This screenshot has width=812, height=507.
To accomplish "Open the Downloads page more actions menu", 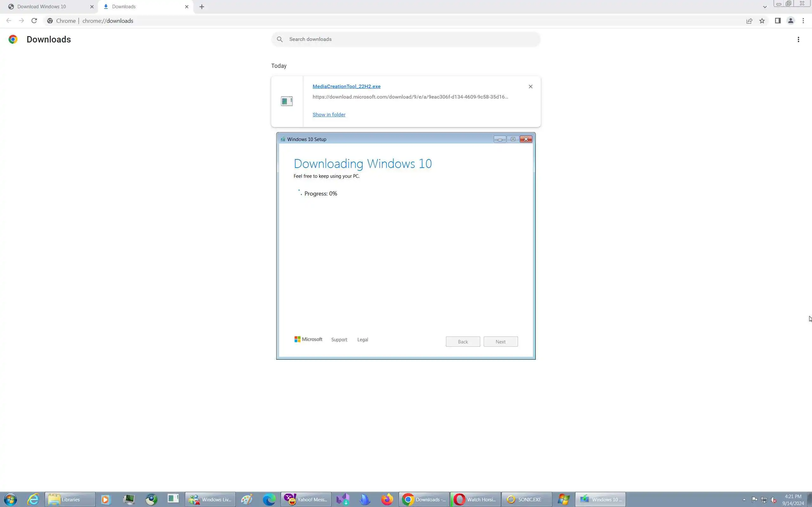I will [x=798, y=40].
